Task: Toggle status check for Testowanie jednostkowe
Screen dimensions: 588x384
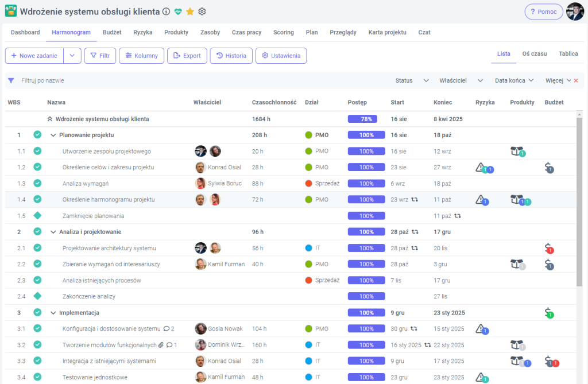Action: tap(37, 377)
